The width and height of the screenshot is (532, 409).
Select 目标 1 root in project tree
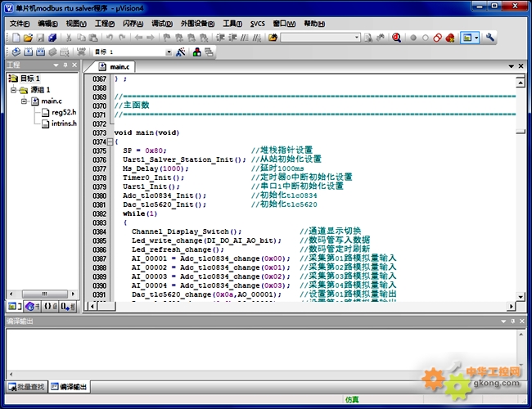[30, 79]
